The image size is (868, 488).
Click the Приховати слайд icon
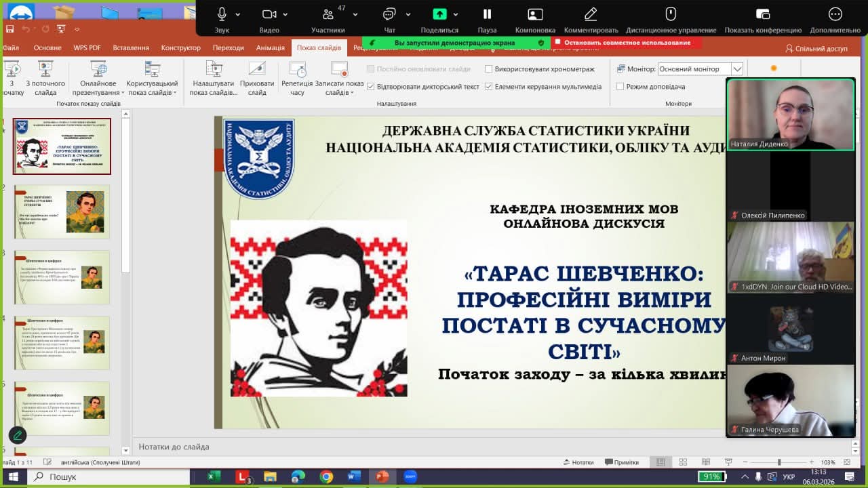[257, 69]
